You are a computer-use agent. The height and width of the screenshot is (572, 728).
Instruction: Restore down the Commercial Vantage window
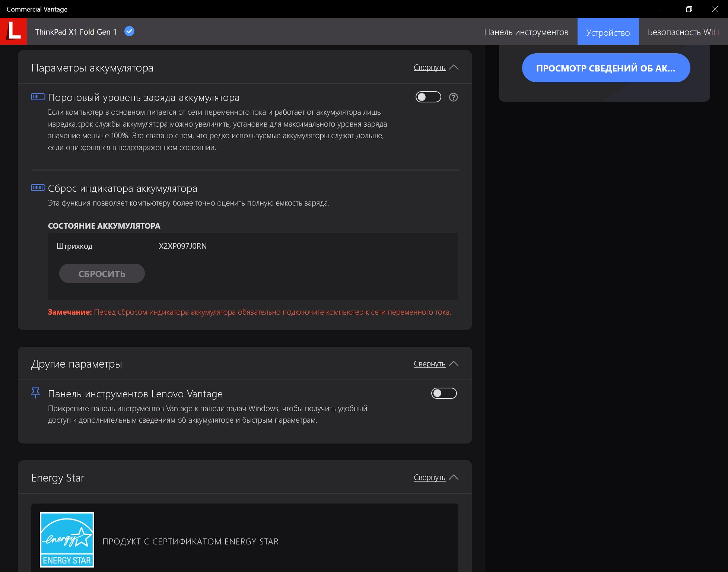tap(689, 9)
